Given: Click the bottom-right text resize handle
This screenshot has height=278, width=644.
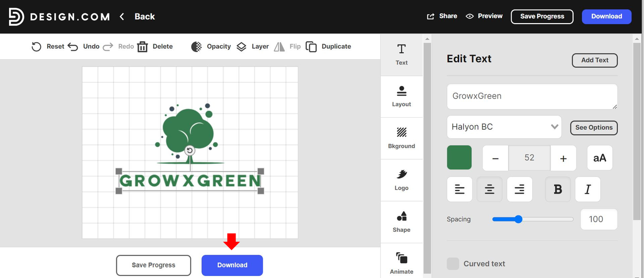Looking at the screenshot, I should click(x=261, y=191).
